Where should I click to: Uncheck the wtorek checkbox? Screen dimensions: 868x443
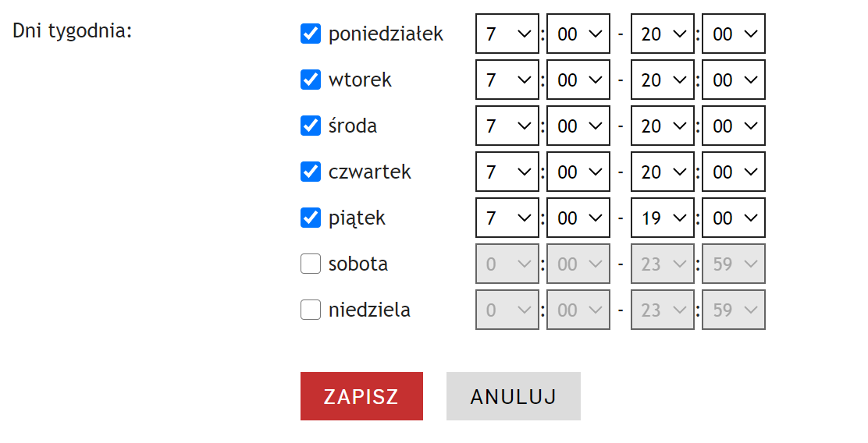(x=311, y=80)
